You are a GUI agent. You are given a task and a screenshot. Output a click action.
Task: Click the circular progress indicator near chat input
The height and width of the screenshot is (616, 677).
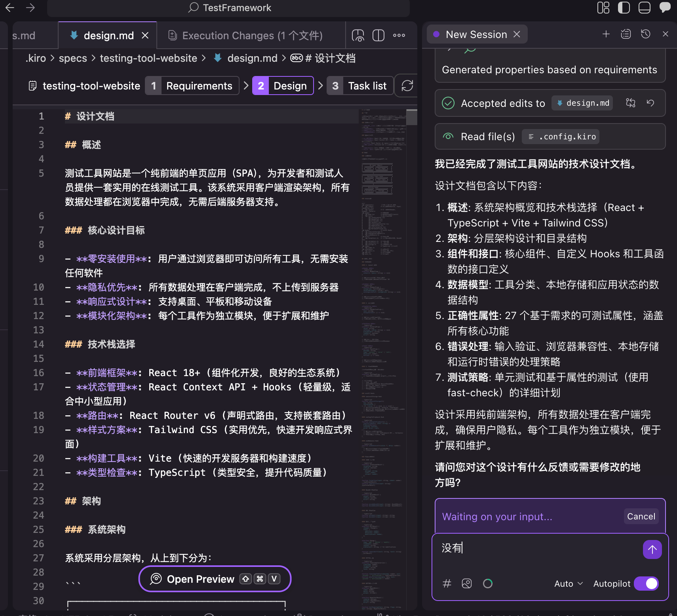coord(488,583)
